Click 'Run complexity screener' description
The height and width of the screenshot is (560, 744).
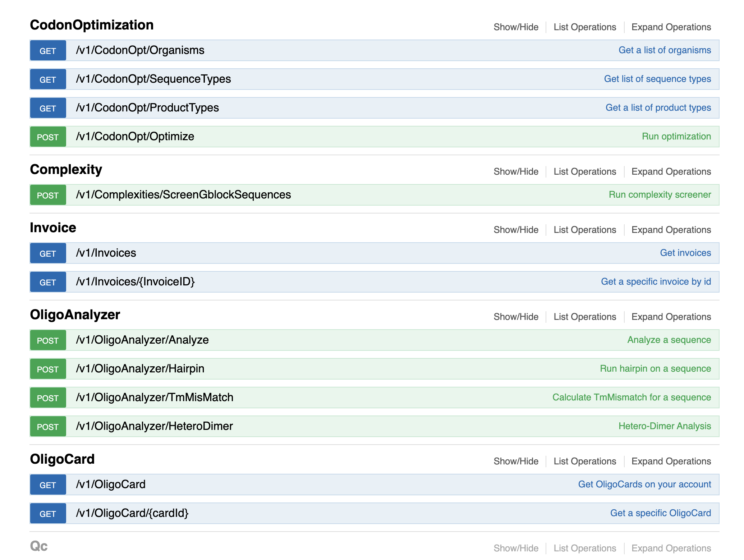point(660,194)
